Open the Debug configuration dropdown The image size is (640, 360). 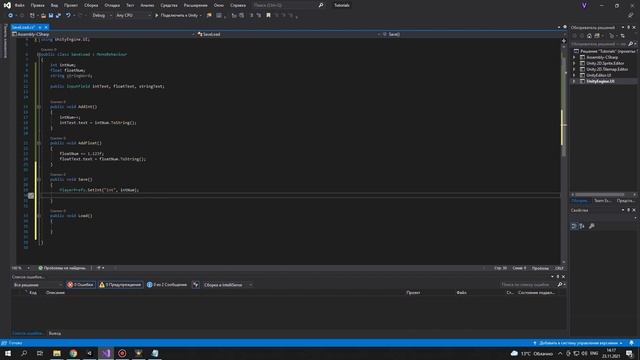pos(102,16)
